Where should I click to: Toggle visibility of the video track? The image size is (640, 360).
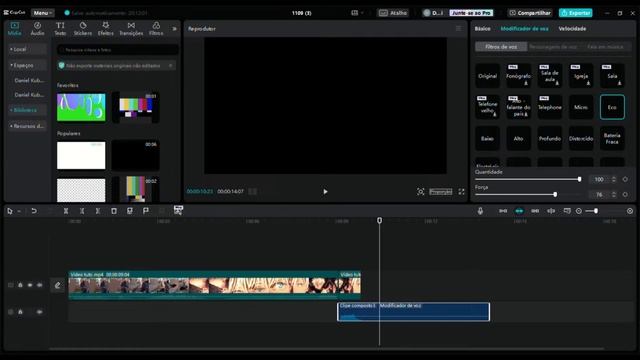coord(30,285)
